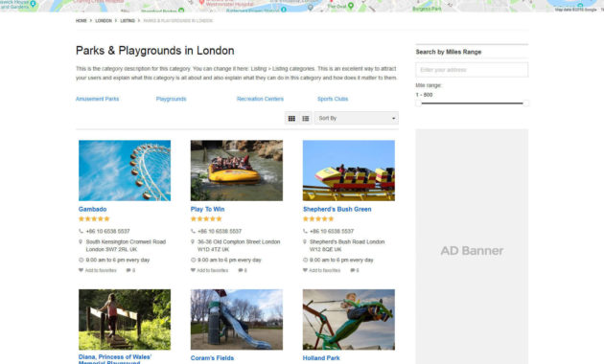Go to London breadcrumb
The width and height of the screenshot is (604, 364).
pyautogui.click(x=104, y=21)
